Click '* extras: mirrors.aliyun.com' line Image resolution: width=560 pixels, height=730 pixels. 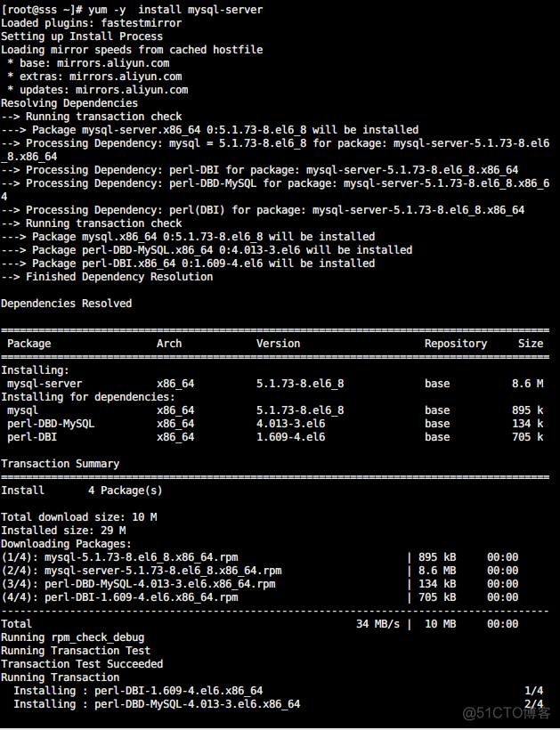94,77
